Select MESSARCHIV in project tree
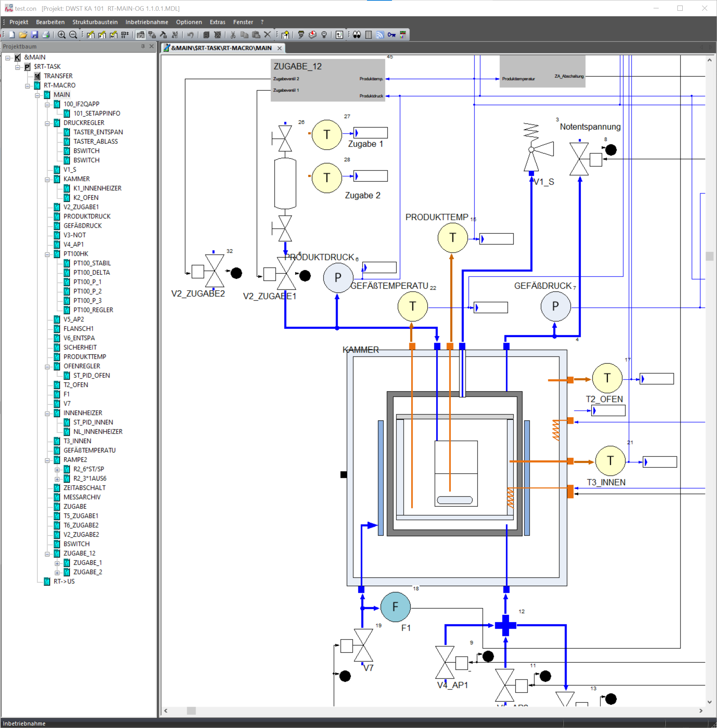Image resolution: width=717 pixels, height=728 pixels. coord(82,497)
